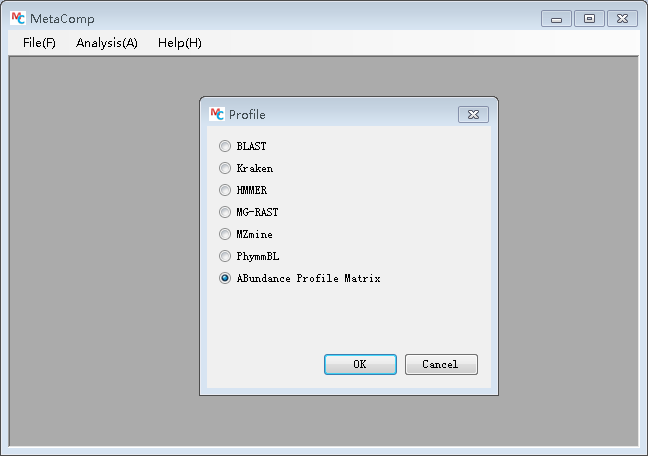Select HMMER as the profile type
The width and height of the screenshot is (648, 456).
(225, 190)
